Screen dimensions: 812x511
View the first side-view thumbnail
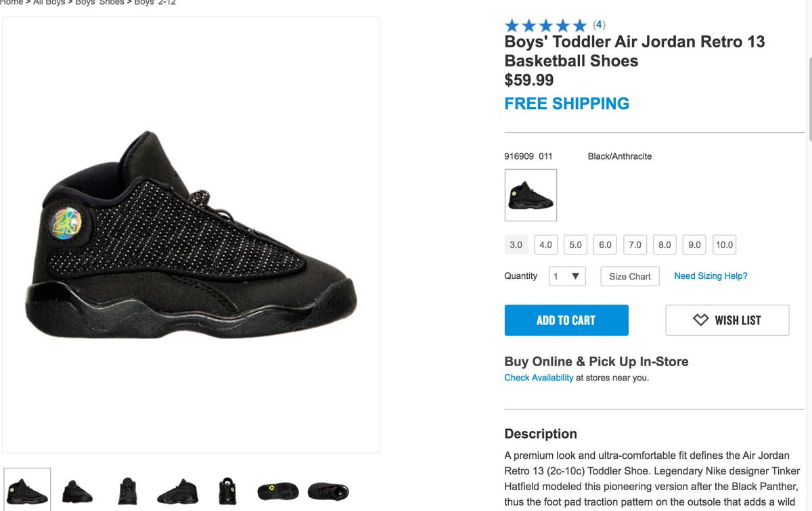[x=27, y=489]
